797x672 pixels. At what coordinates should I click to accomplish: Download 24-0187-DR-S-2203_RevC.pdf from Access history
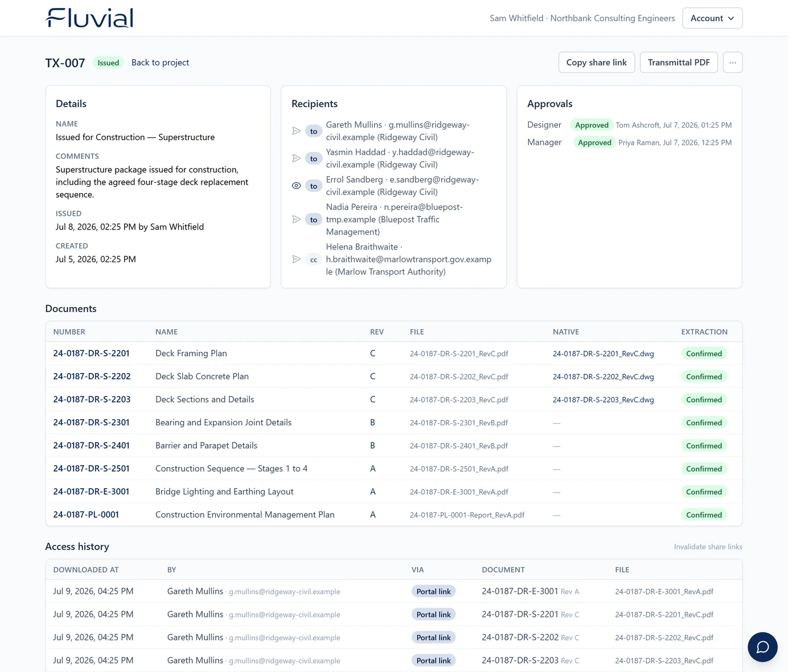tap(664, 661)
